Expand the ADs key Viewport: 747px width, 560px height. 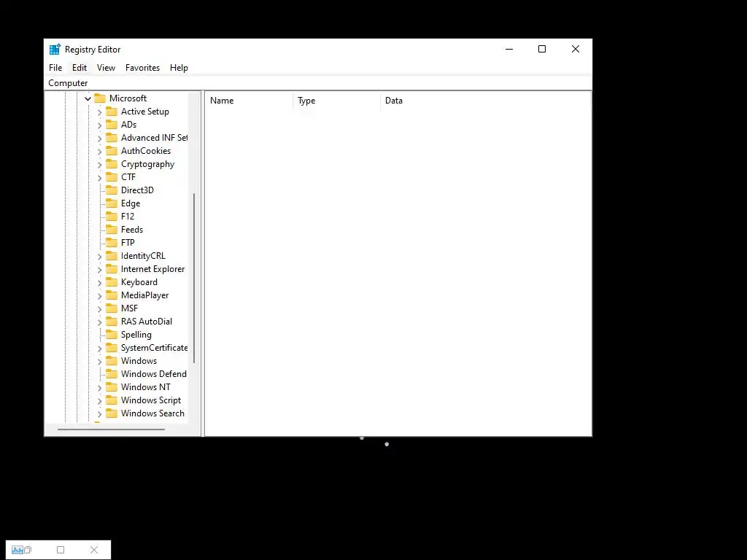point(99,125)
